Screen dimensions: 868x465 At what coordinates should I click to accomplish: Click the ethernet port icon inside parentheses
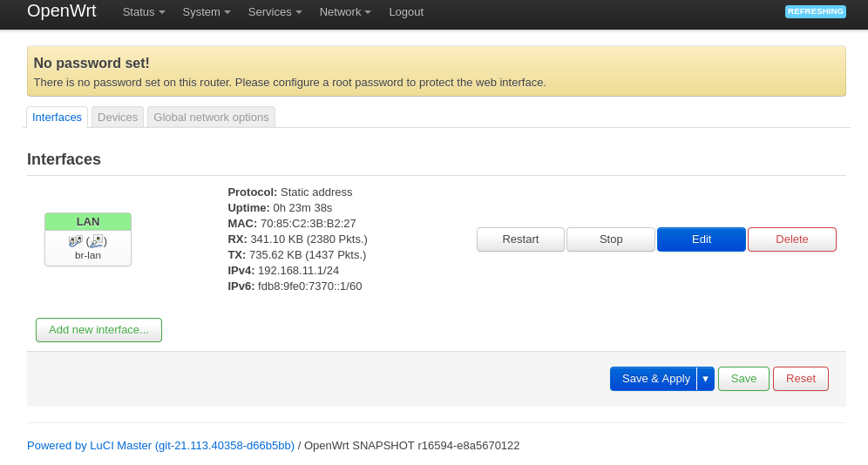pyautogui.click(x=97, y=240)
